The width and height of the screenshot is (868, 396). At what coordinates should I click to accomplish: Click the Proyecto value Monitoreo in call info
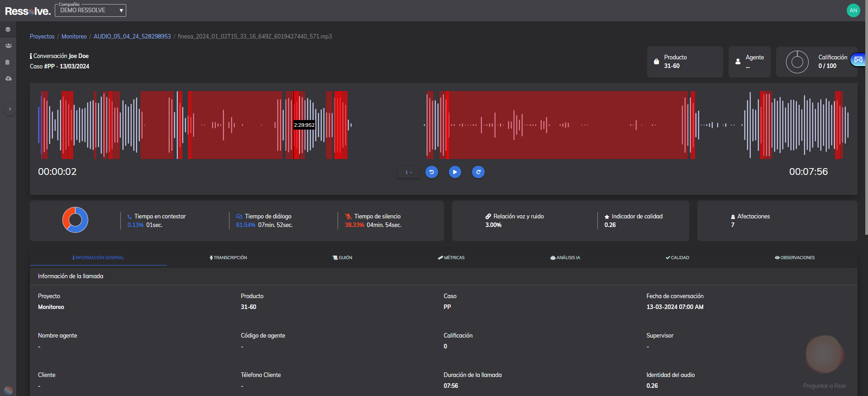pyautogui.click(x=51, y=307)
